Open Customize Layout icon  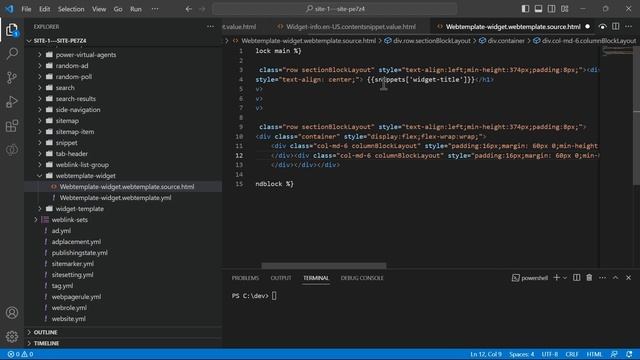point(564,9)
